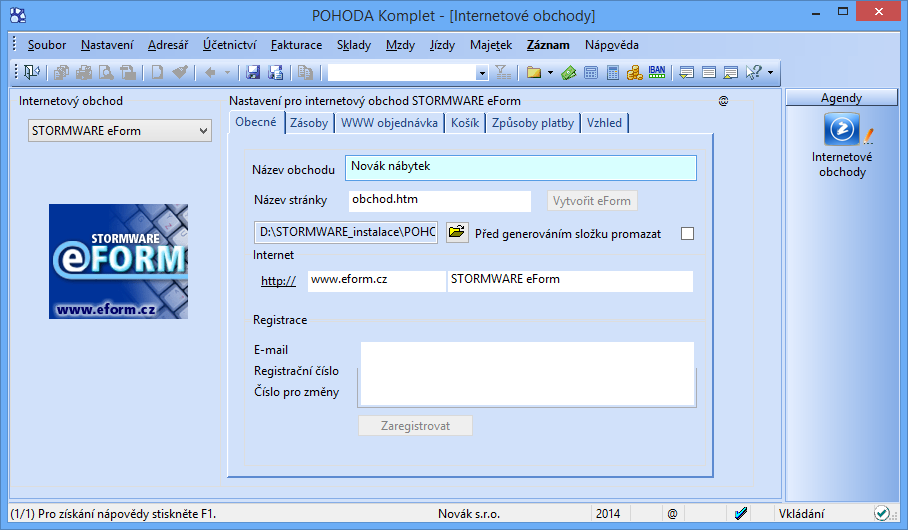Toggle the Před generováním složku promazat checkbox
This screenshot has width=908, height=530.
[687, 233]
